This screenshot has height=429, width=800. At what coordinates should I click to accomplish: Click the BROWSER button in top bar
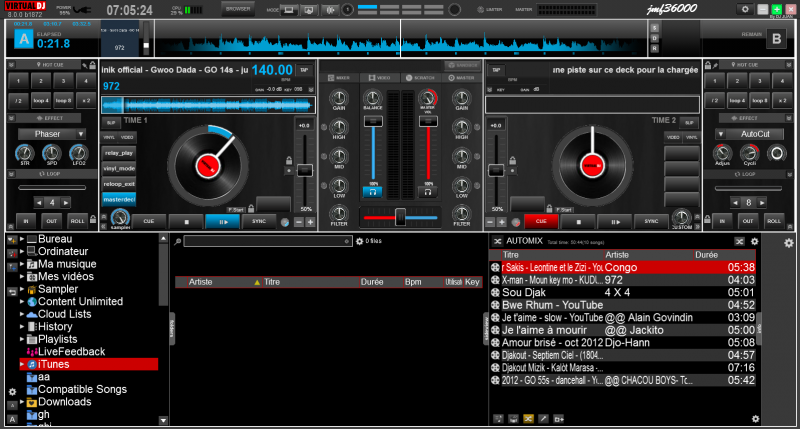(x=238, y=9)
